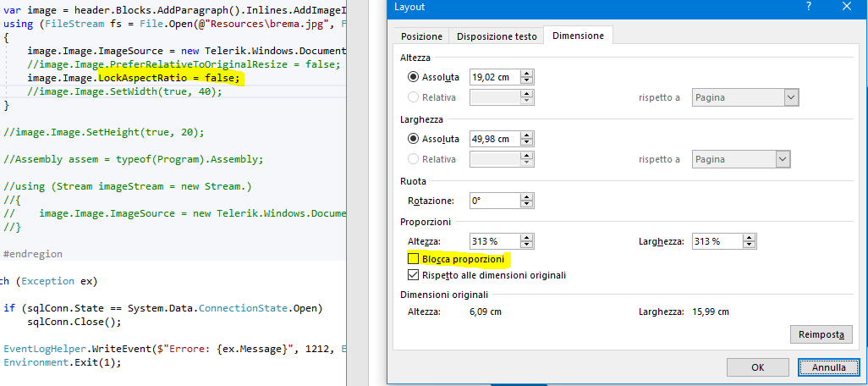Click the Help question mark icon

point(810,7)
